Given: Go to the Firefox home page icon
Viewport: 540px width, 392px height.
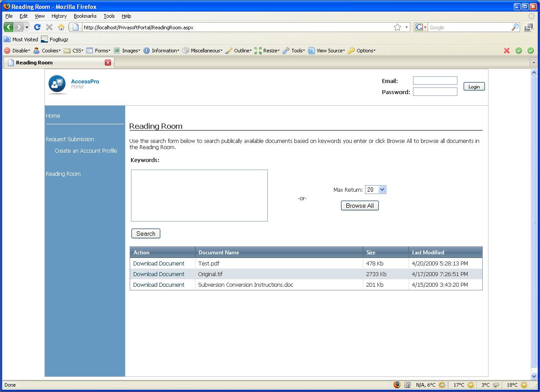Looking at the screenshot, I should coord(61,27).
